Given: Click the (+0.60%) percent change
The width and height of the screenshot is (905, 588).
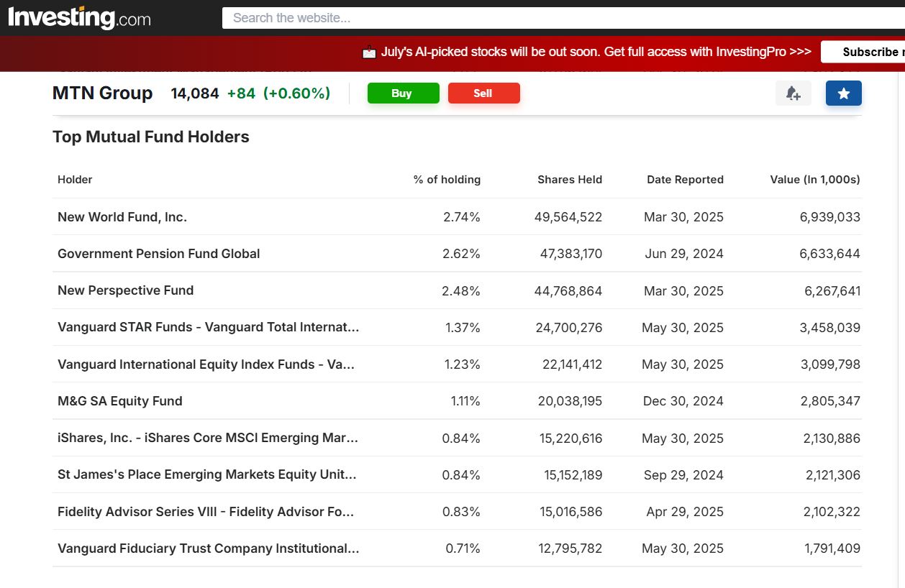Looking at the screenshot, I should 296,93.
